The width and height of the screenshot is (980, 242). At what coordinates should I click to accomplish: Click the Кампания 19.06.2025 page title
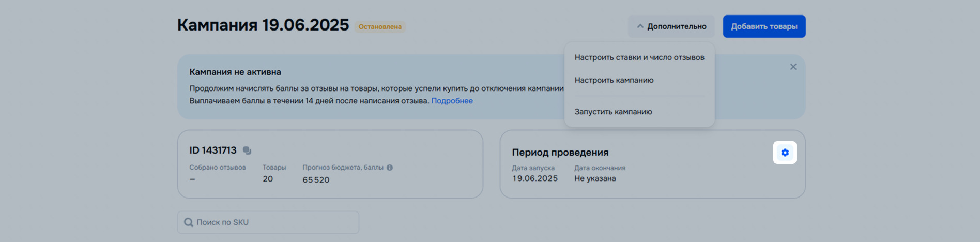(x=263, y=25)
